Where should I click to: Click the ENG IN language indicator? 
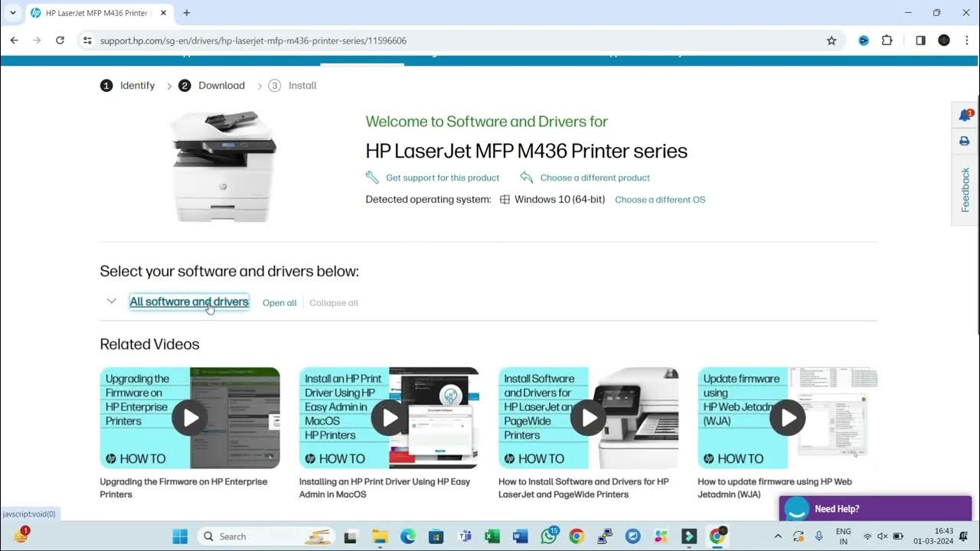pyautogui.click(x=843, y=536)
